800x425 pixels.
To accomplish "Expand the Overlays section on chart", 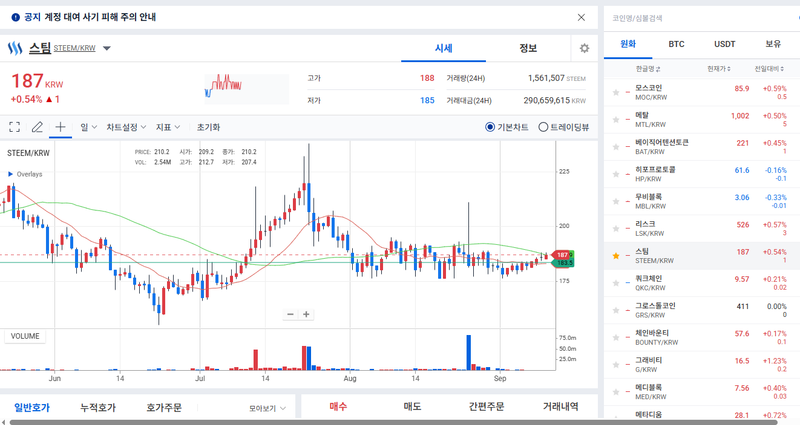I will coord(25,174).
